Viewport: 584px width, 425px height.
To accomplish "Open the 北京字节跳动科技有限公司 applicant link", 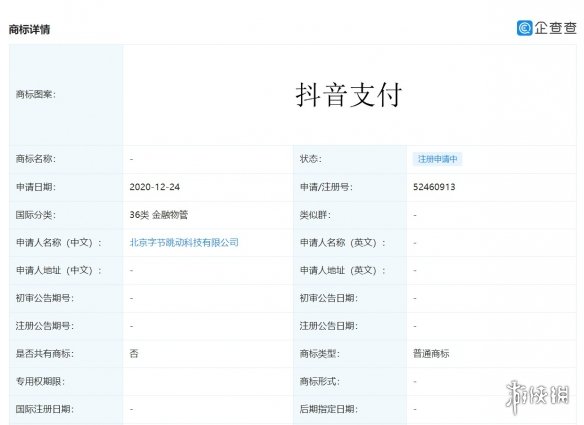I will click(x=184, y=242).
